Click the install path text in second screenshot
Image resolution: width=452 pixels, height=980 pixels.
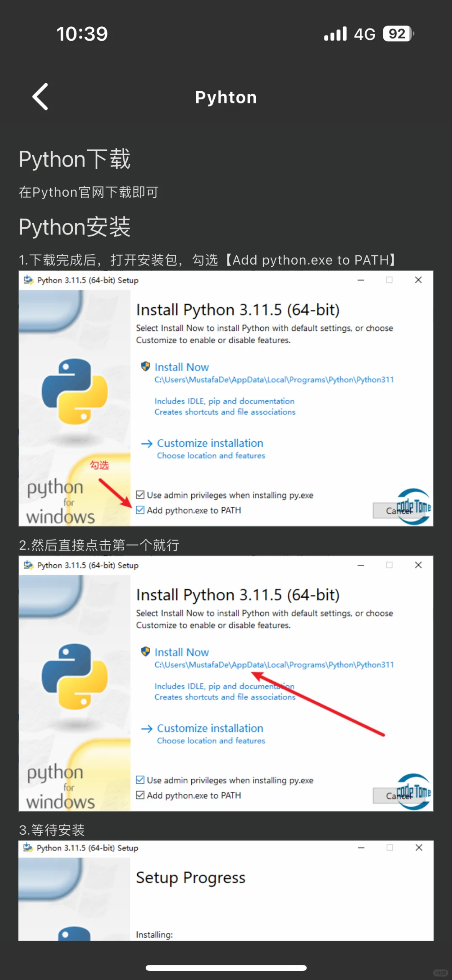[x=274, y=665]
